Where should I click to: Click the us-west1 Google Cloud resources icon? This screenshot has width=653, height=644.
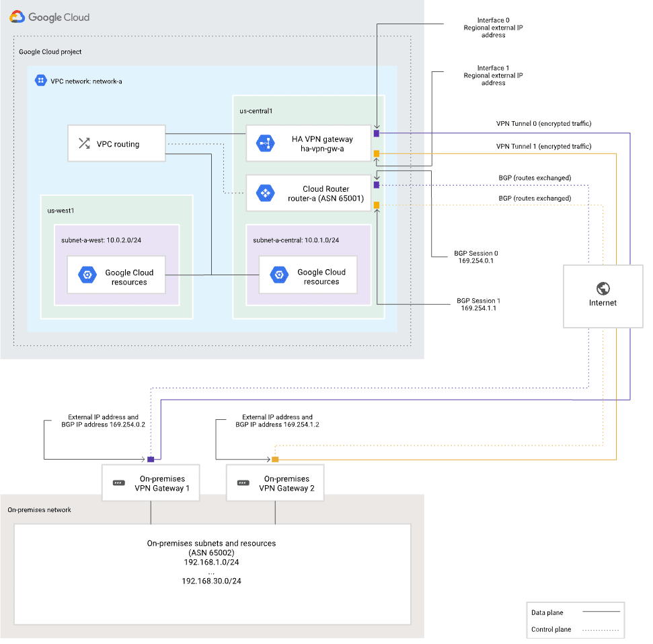[x=87, y=275]
